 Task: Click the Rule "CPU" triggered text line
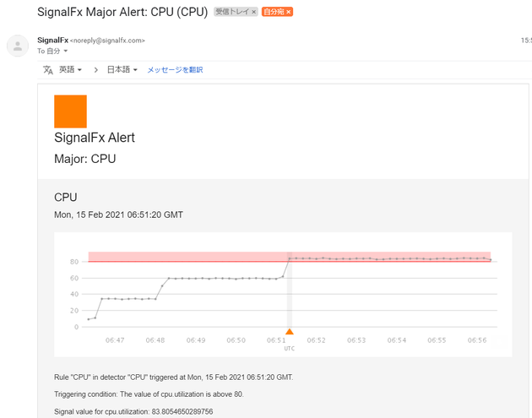174,377
